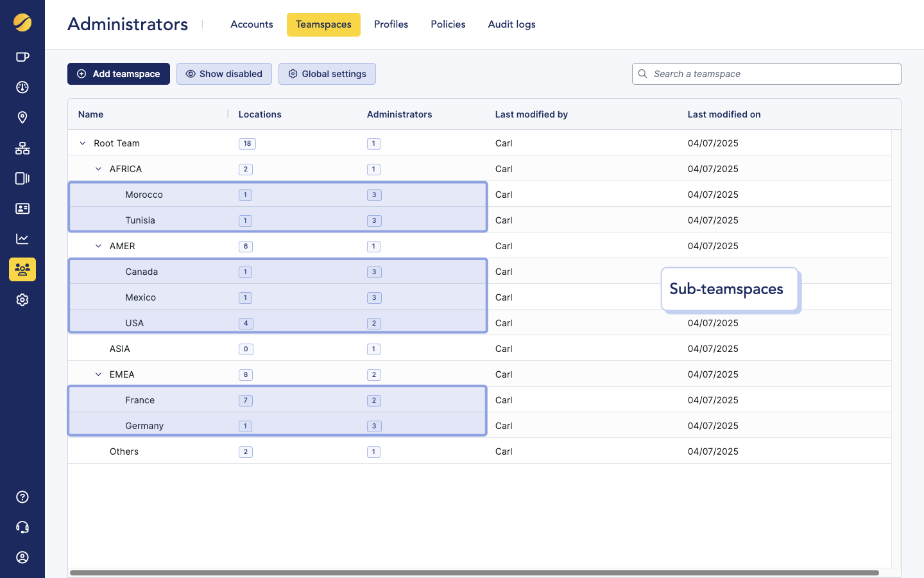Viewport: 924px width, 578px height.
Task: Collapse the EMEA teamspace
Action: (98, 374)
